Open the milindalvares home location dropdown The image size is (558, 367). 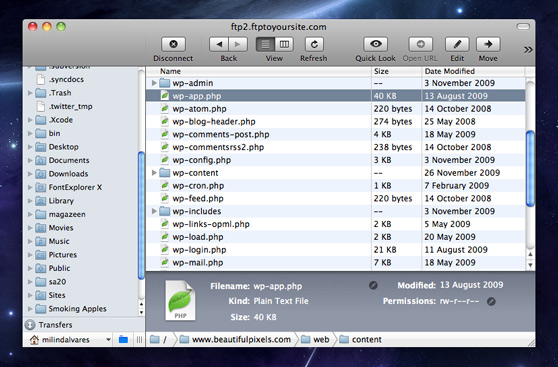coord(70,340)
